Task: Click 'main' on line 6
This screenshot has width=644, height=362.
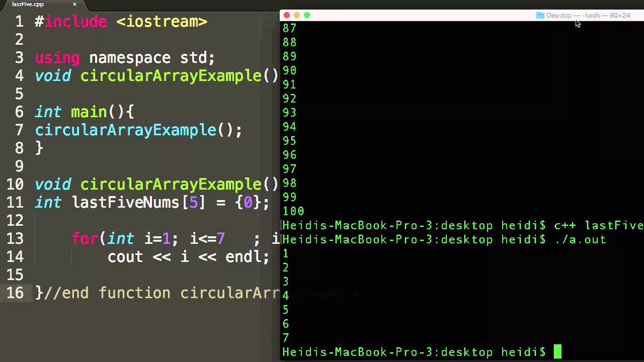Action: (89, 112)
